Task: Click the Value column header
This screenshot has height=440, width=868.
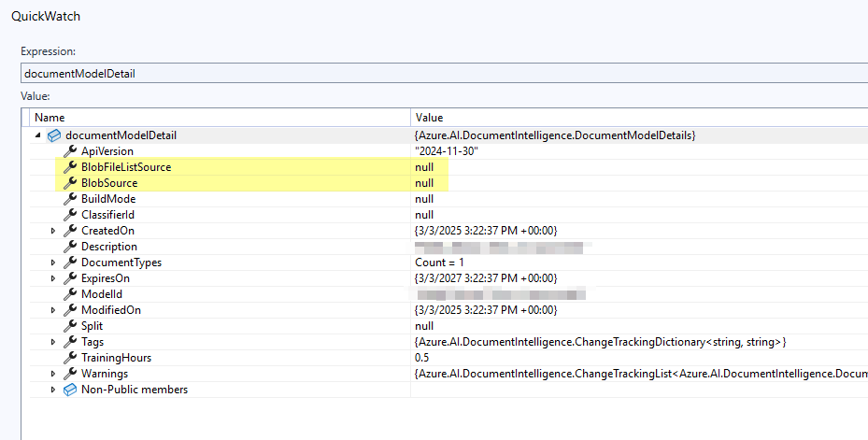Action: (x=639, y=118)
